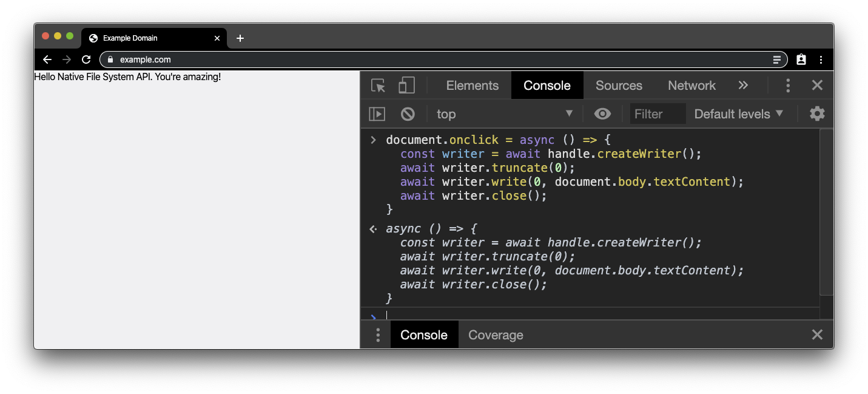This screenshot has height=394, width=868.
Task: Open the profile icon next to address bar
Action: (x=801, y=59)
